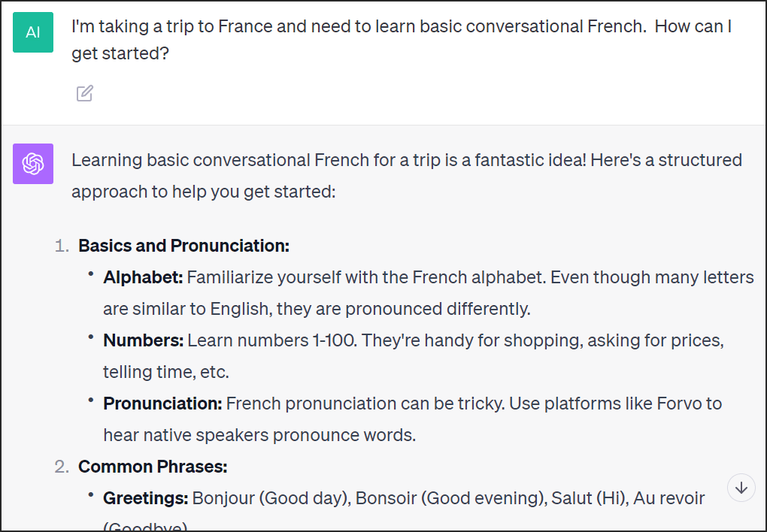767x532 pixels.
Task: Click 'Au revoir' in the greetings list
Action: click(x=668, y=497)
